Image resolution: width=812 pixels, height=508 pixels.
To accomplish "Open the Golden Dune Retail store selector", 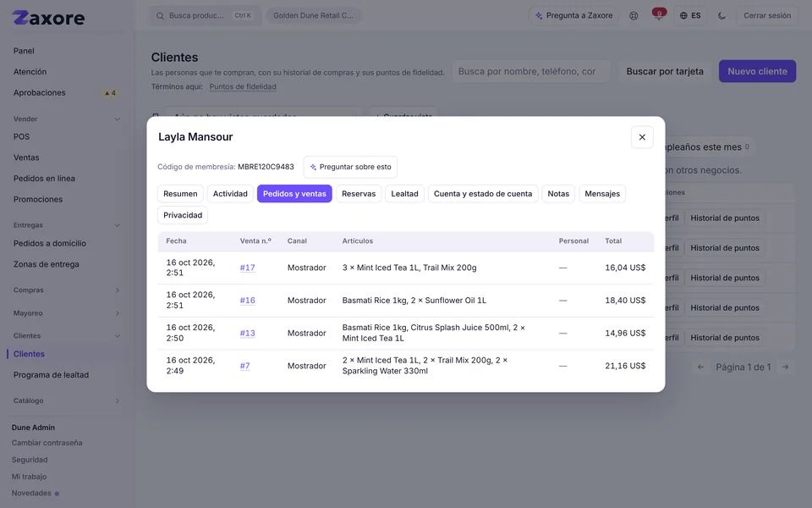I will click(313, 15).
